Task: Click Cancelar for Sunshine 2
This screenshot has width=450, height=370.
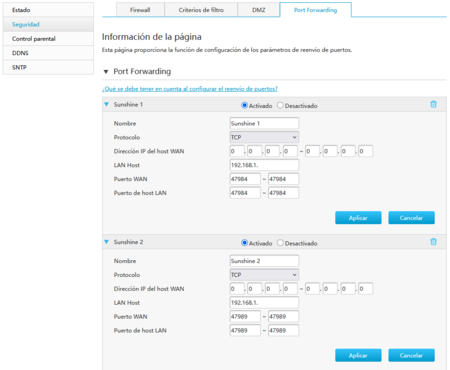Action: [411, 355]
